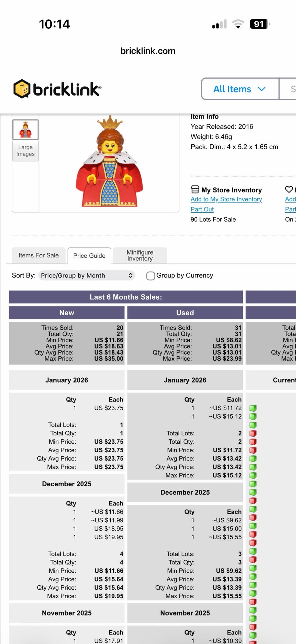Open Large Images button
The image size is (296, 644).
point(25,151)
